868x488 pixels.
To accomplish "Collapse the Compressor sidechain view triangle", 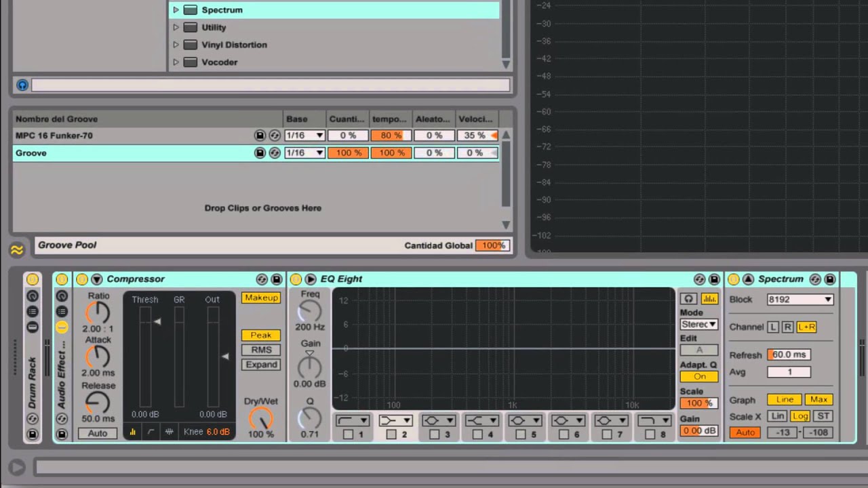I will (x=97, y=279).
